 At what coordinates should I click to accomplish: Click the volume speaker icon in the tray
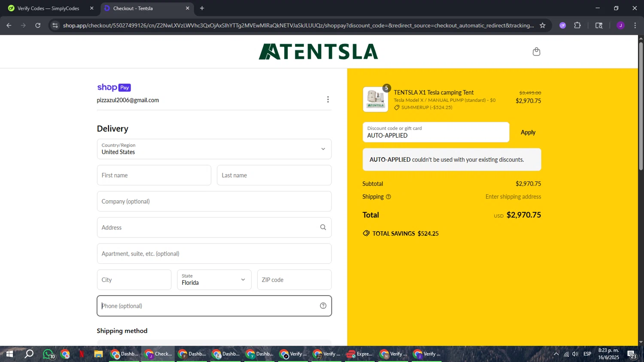pyautogui.click(x=575, y=354)
